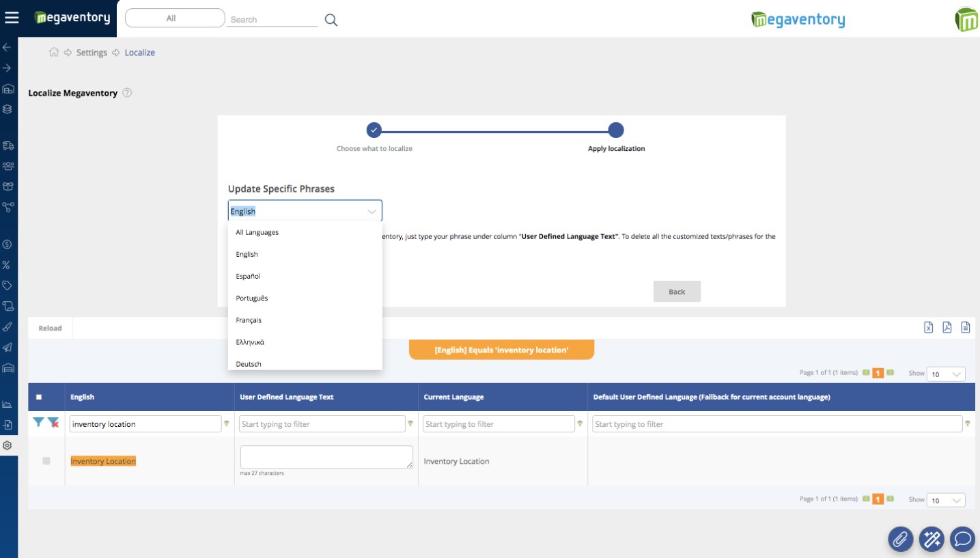
Task: Clear filters using red funnel icon
Action: pyautogui.click(x=53, y=423)
